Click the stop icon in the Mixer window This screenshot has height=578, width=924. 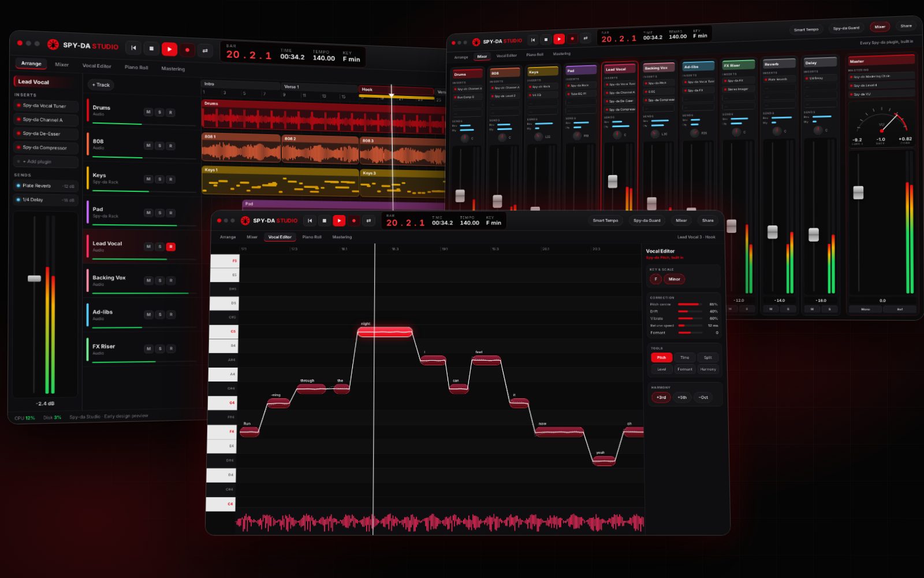tap(546, 39)
